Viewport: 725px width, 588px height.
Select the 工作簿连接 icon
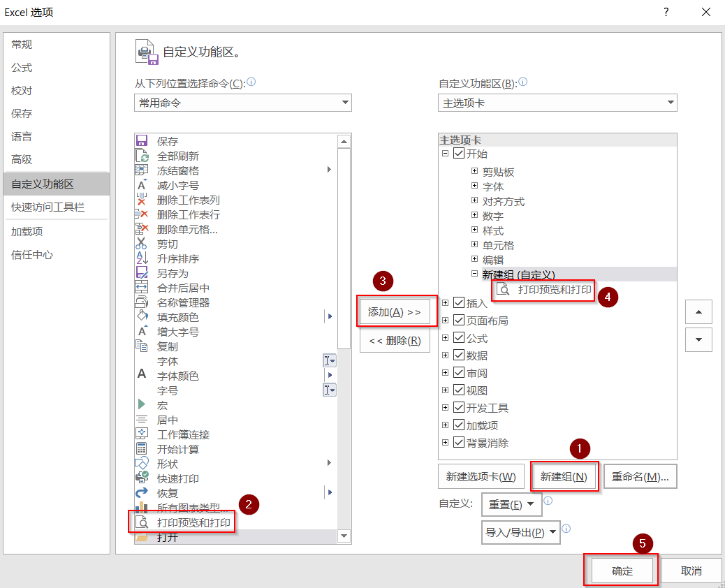click(x=142, y=434)
